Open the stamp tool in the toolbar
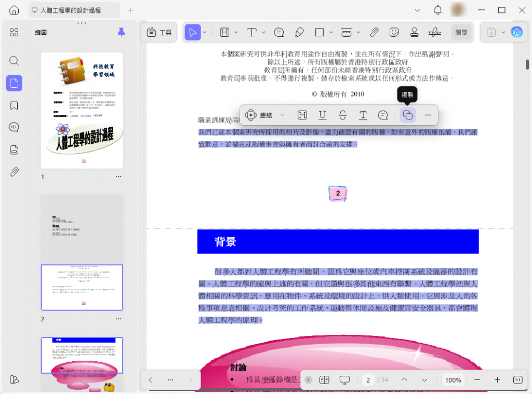The image size is (532, 394). [414, 32]
